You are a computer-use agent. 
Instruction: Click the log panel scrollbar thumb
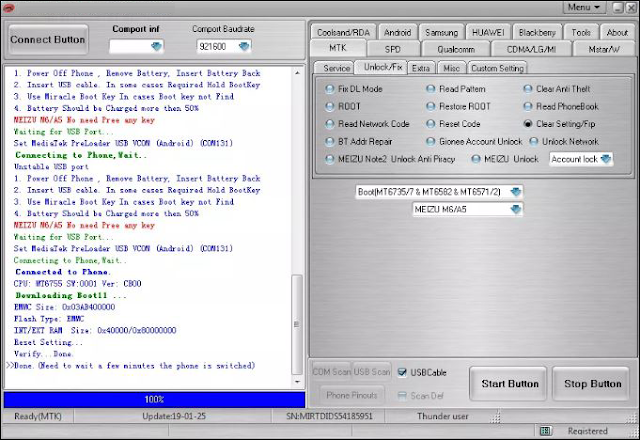pos(297,324)
